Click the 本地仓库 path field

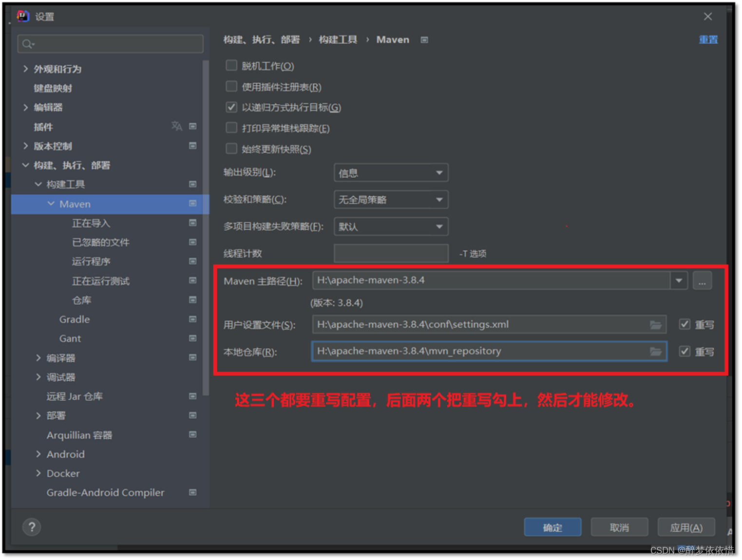click(x=489, y=351)
